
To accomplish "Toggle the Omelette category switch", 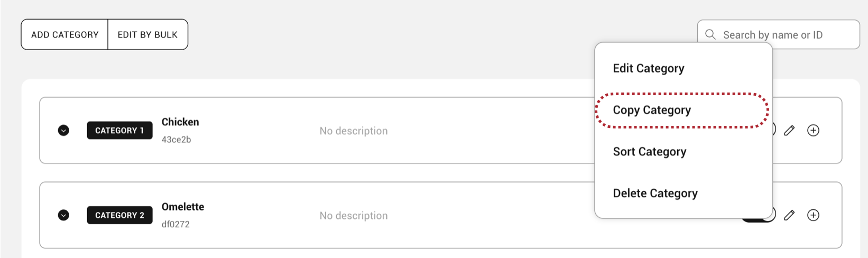I will tap(774, 215).
